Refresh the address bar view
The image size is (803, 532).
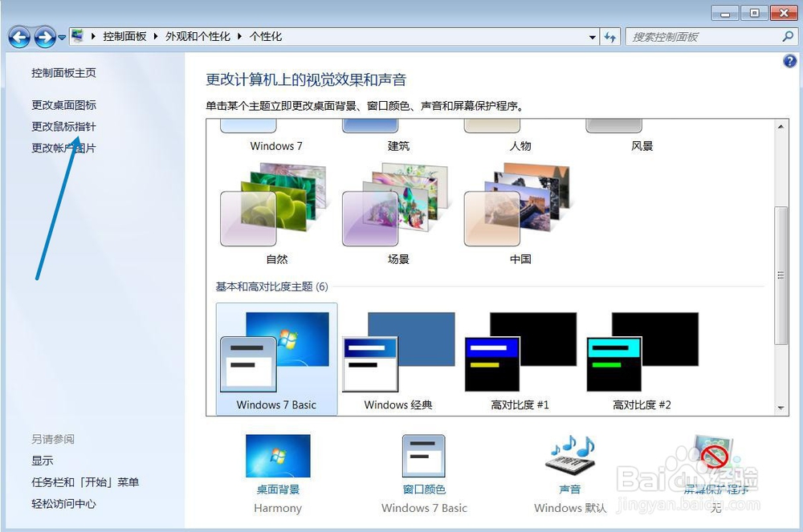pyautogui.click(x=610, y=37)
